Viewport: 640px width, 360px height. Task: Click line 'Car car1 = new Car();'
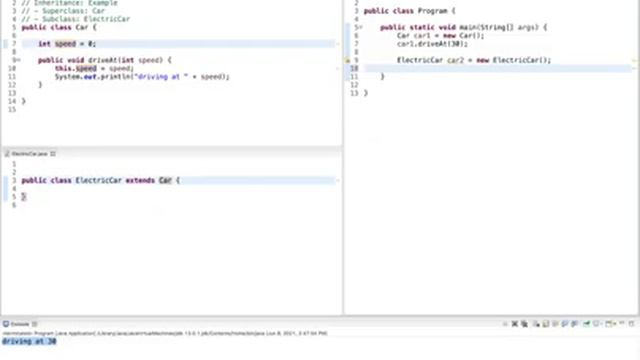pyautogui.click(x=440, y=36)
